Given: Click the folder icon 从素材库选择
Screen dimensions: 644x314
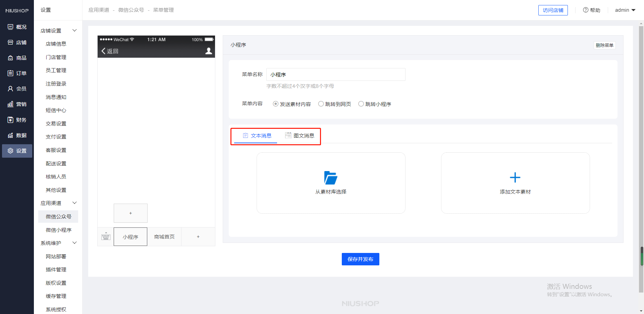Looking at the screenshot, I should click(331, 178).
